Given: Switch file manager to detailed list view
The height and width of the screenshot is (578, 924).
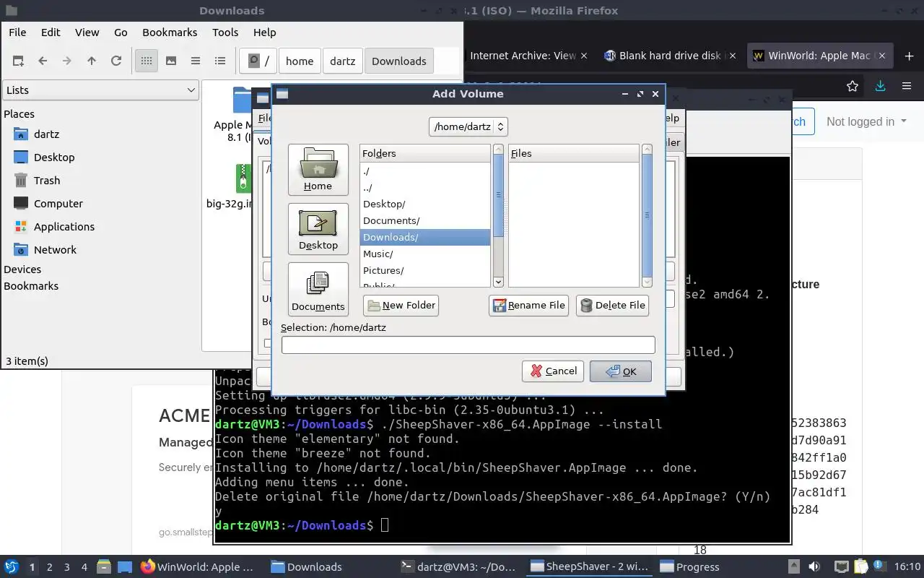Looking at the screenshot, I should (220, 61).
